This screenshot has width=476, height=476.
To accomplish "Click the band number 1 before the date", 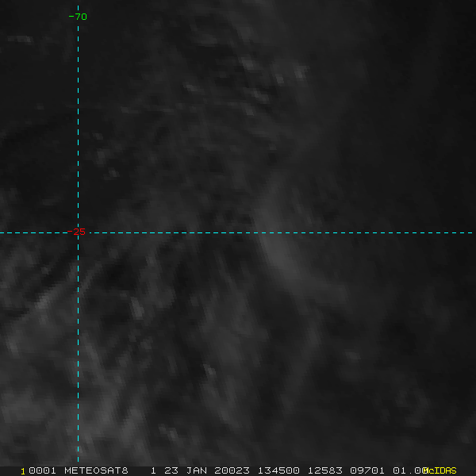I will 153,470.
